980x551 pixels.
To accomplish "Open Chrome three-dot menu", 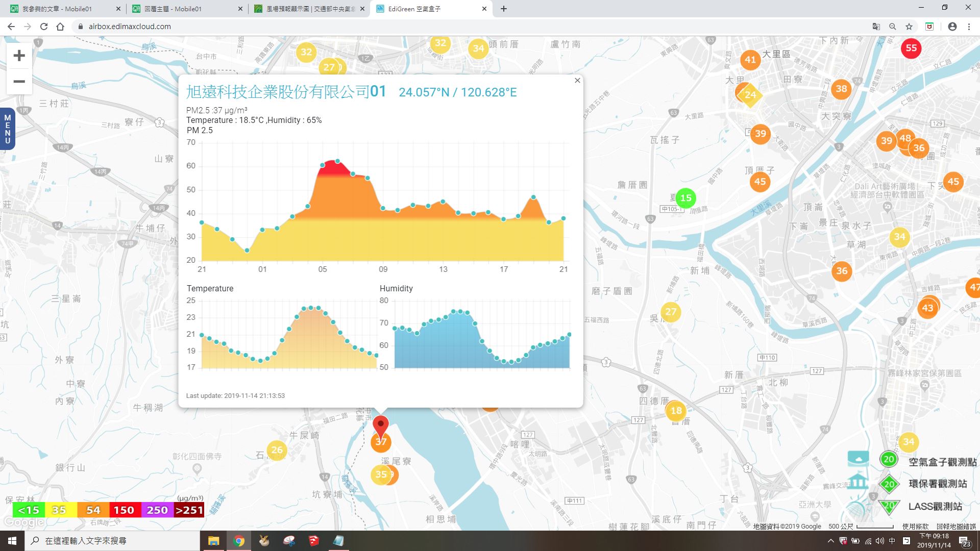I will (x=968, y=27).
